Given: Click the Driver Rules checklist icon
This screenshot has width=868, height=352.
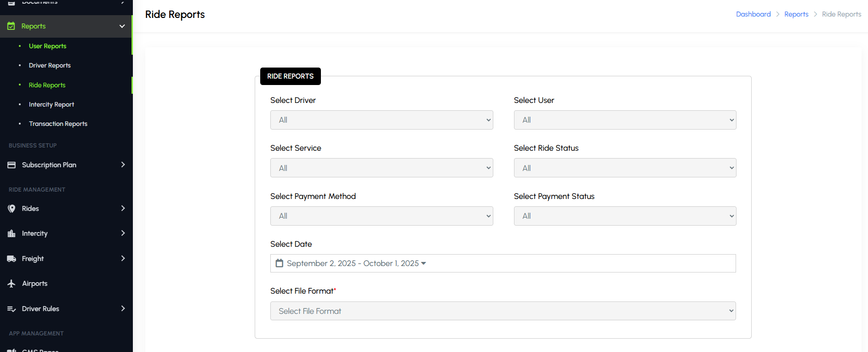Looking at the screenshot, I should click(11, 309).
